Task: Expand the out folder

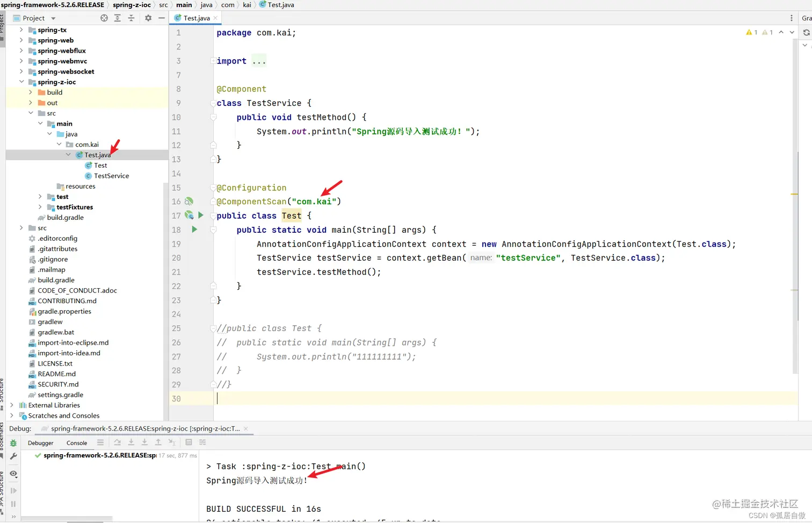Action: coord(31,103)
